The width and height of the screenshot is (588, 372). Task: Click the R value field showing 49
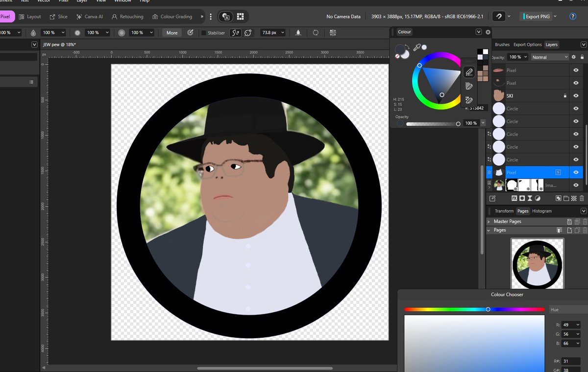571,325
